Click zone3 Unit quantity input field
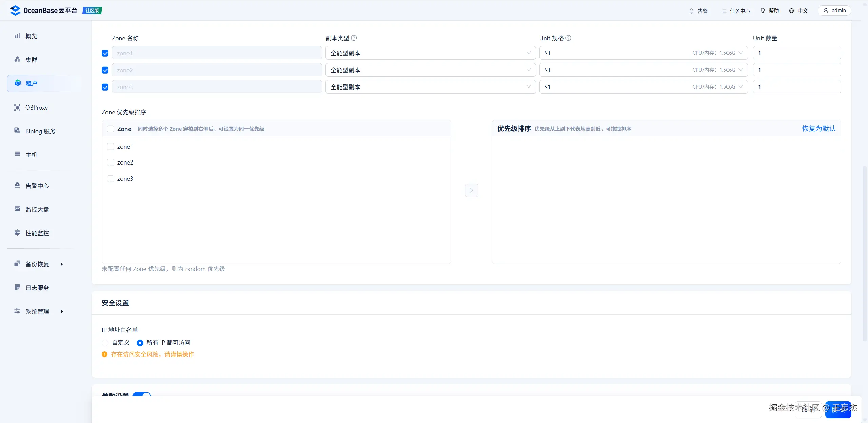The width and height of the screenshot is (868, 423). pos(796,87)
